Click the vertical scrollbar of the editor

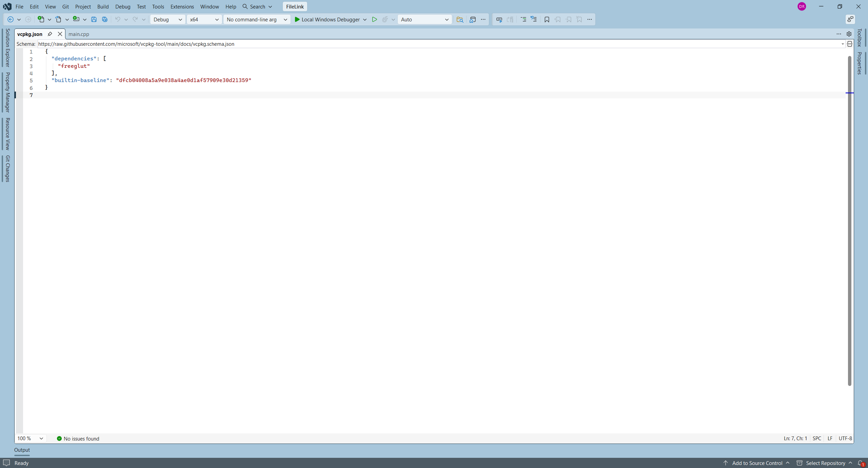[850, 220]
